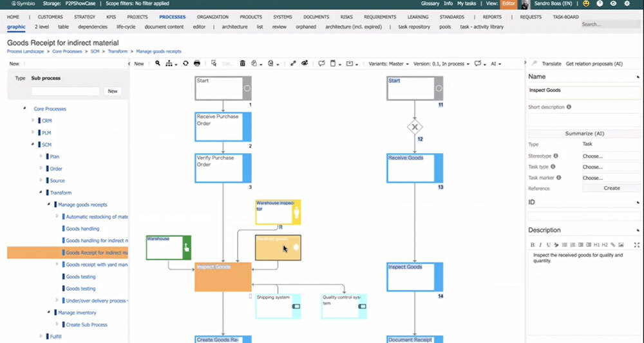644x343 pixels.
Task: Collapse the Manage goods receipts tree node
Action: click(x=49, y=205)
